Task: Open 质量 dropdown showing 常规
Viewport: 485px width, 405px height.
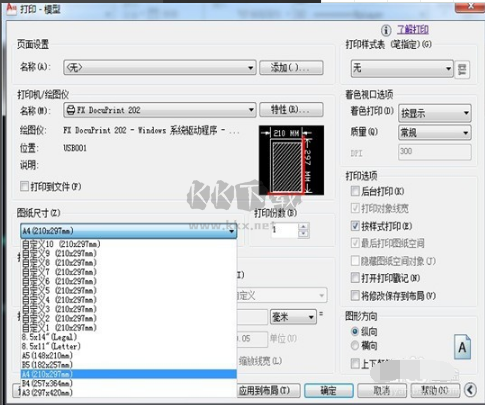Action: point(435,133)
